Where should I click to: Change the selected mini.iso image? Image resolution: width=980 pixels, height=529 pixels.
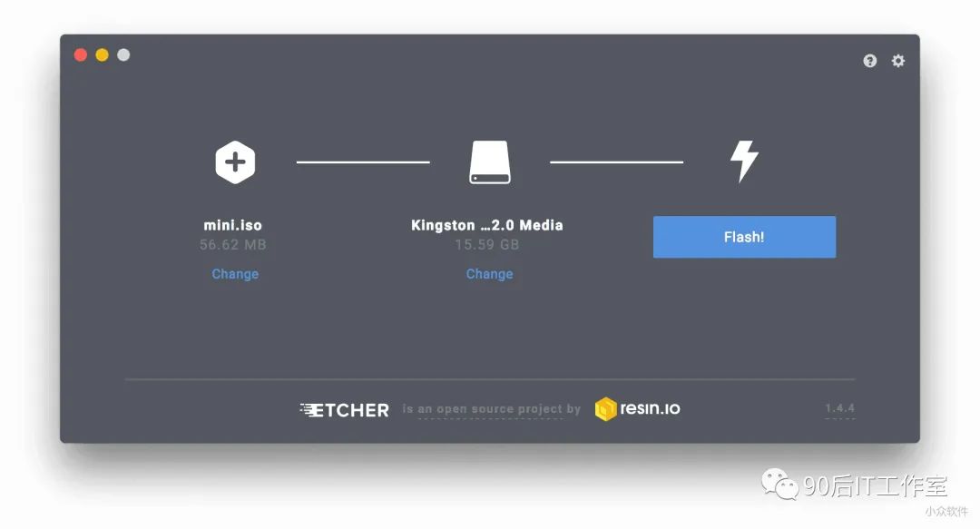coord(235,274)
